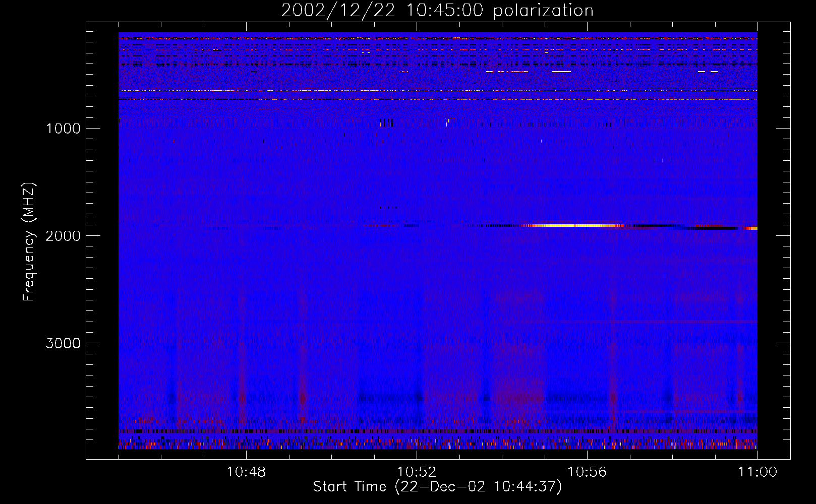
Task: Click the plot title "2002/12/22 10:45:00 polarization"
Action: tap(437, 11)
